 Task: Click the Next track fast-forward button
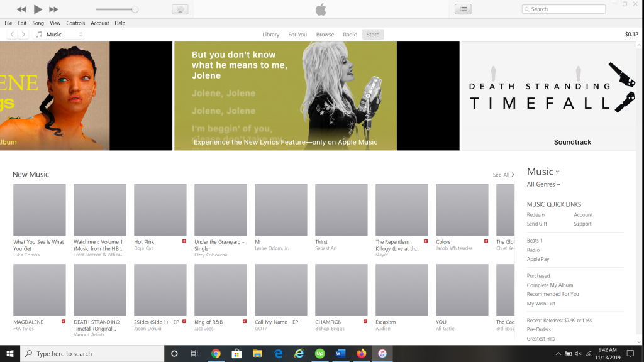tap(53, 9)
